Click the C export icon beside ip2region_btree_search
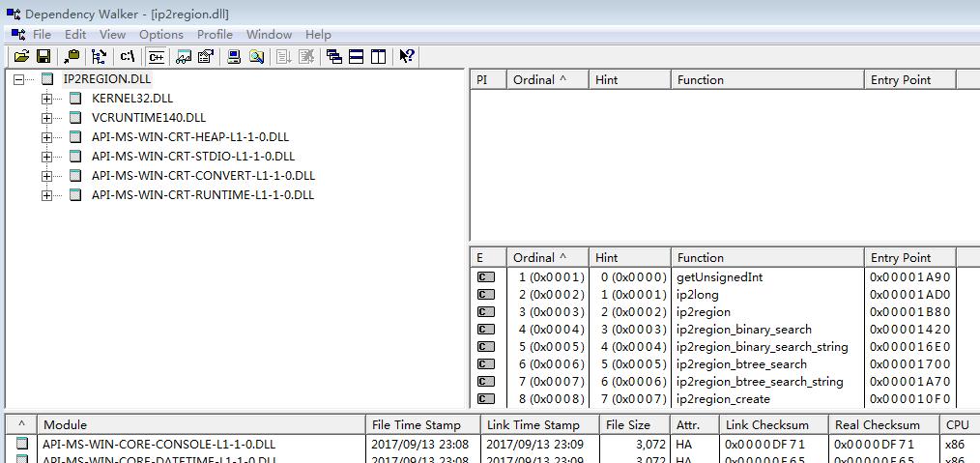 pyautogui.click(x=485, y=364)
